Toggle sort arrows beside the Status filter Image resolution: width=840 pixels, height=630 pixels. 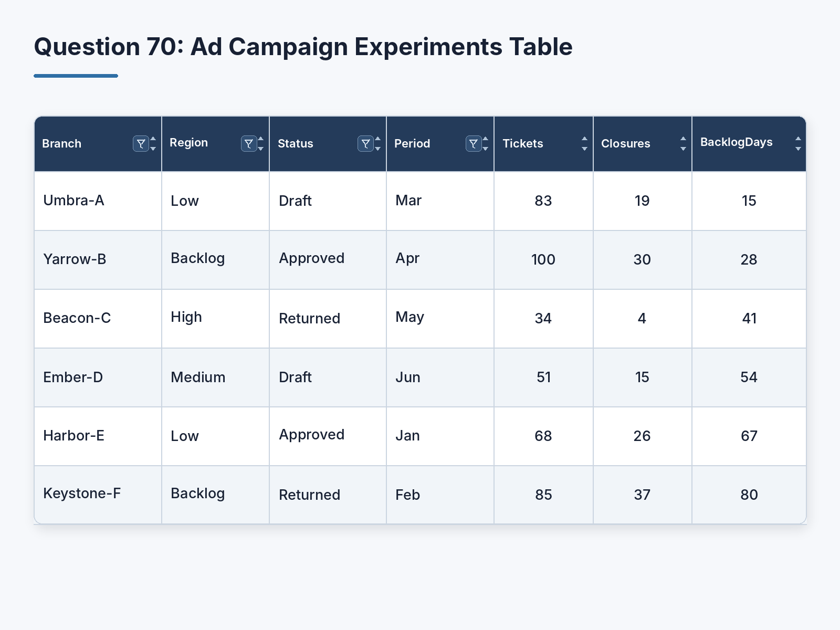click(377, 143)
